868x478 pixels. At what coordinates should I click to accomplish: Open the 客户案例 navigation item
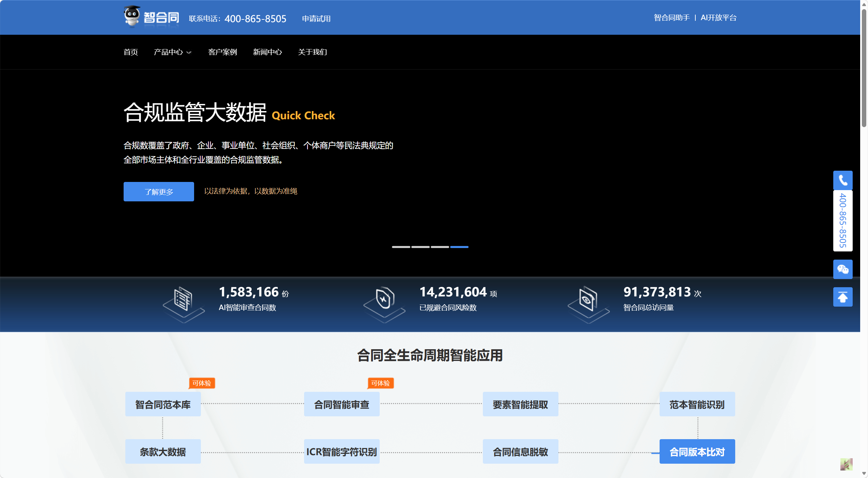point(223,52)
